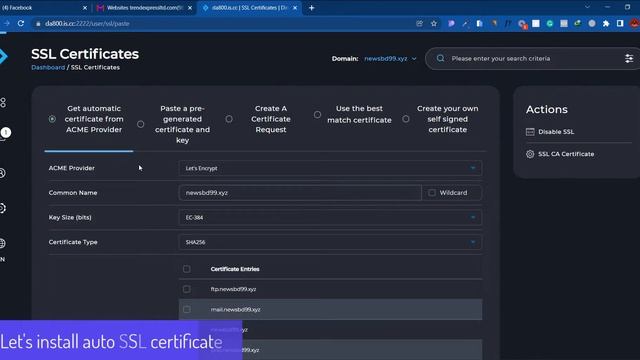This screenshot has width=640, height=360.
Task: Select Paste a pre-generated certificate and key radio
Action: pos(140,124)
